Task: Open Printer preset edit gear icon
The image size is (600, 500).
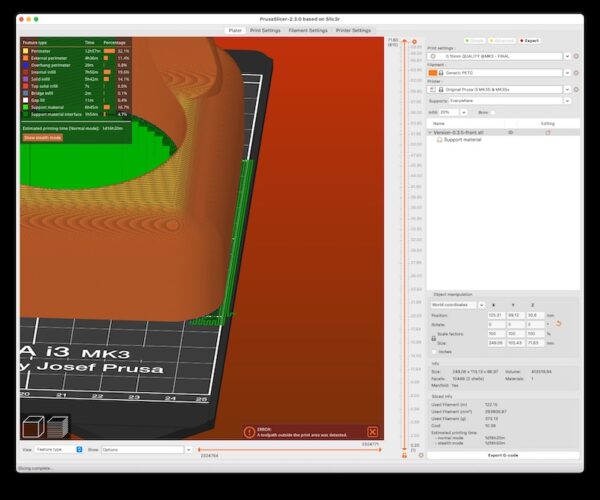Action: tap(576, 90)
